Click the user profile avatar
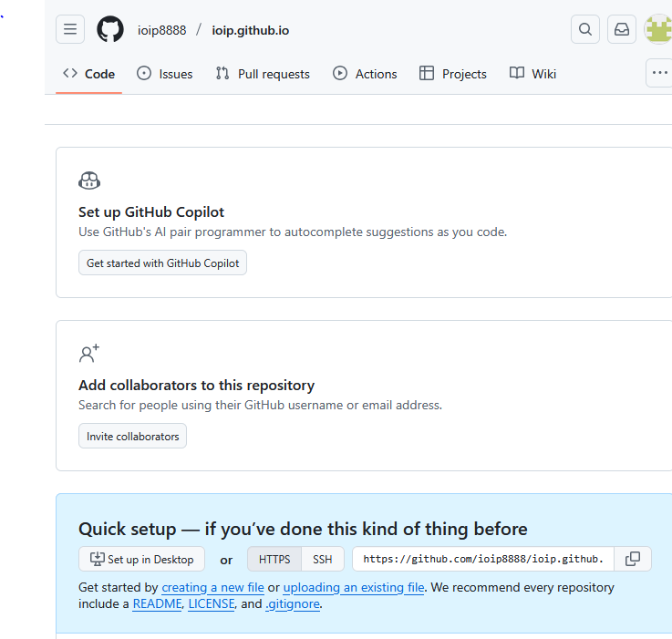The height and width of the screenshot is (639, 672). tap(657, 29)
